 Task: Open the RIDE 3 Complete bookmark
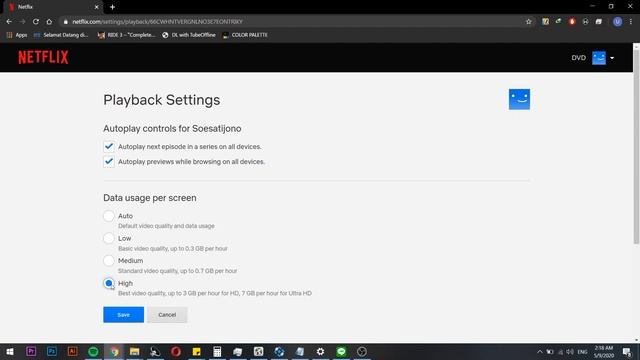tap(127, 35)
